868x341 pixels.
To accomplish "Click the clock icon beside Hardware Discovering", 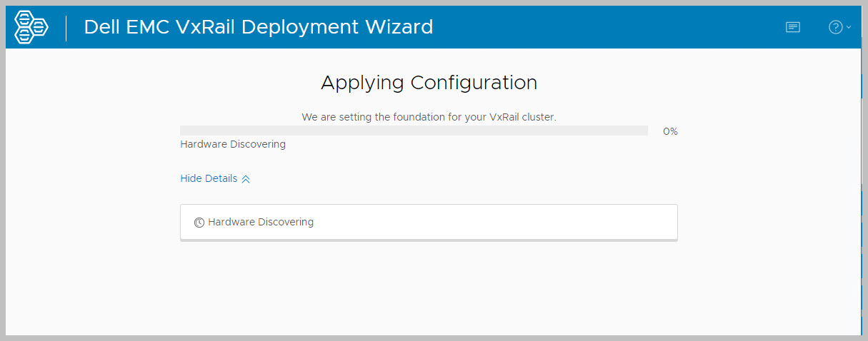I will point(199,223).
